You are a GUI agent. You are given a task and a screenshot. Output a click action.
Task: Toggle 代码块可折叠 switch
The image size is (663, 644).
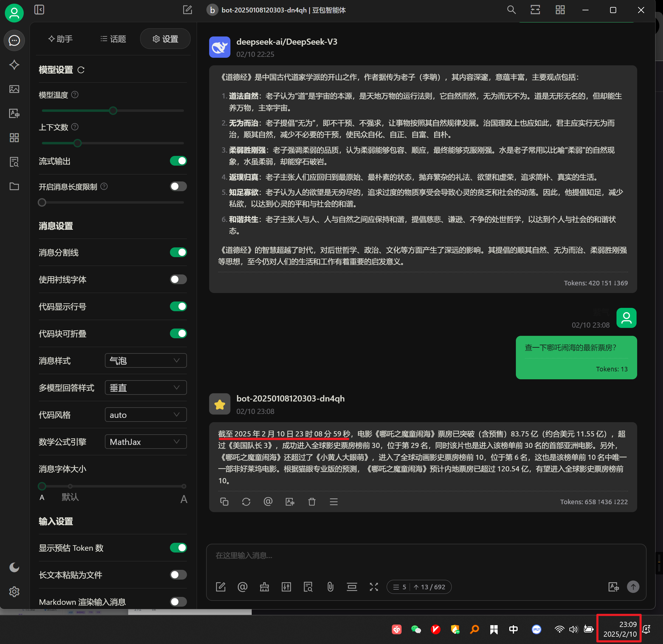click(x=178, y=333)
